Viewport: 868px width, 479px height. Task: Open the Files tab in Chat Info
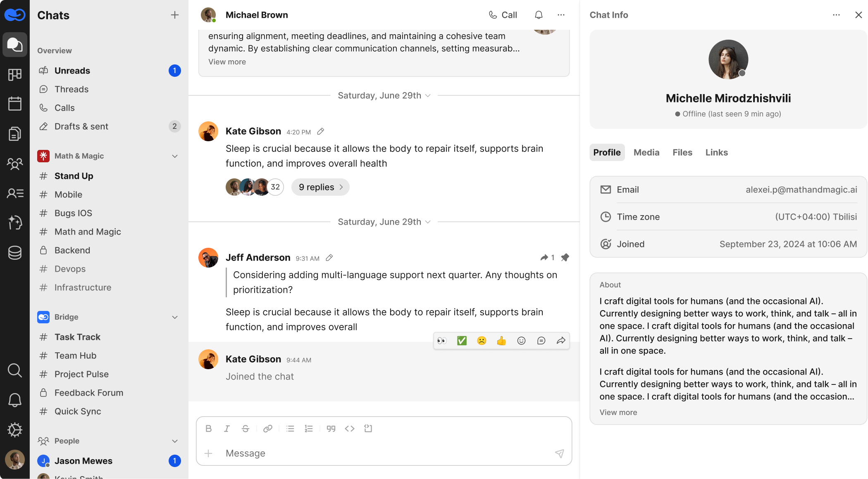(682, 152)
